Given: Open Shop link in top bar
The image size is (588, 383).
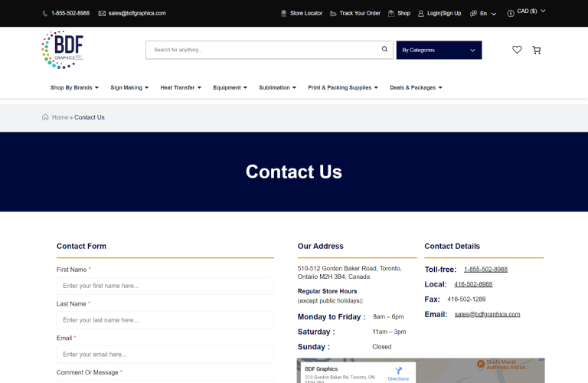Looking at the screenshot, I should click(404, 13).
